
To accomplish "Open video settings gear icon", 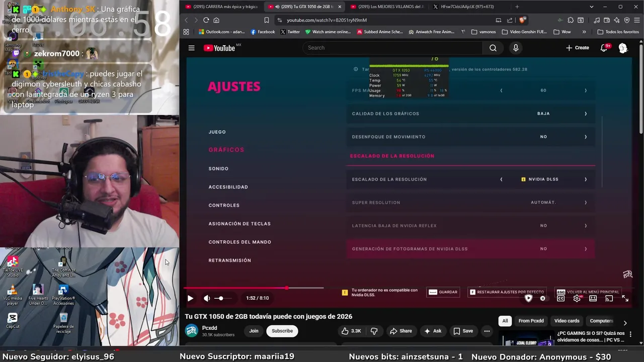I will [x=577, y=298].
